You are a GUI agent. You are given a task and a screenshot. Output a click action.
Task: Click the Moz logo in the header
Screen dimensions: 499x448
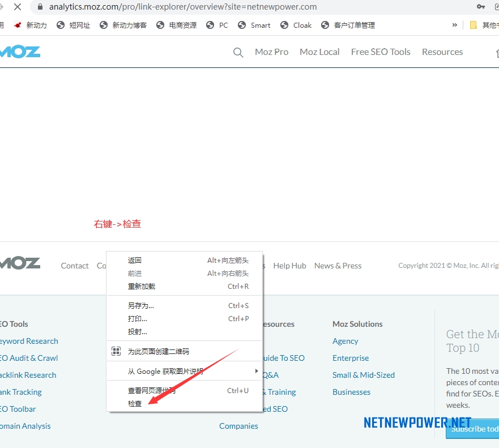tap(20, 52)
